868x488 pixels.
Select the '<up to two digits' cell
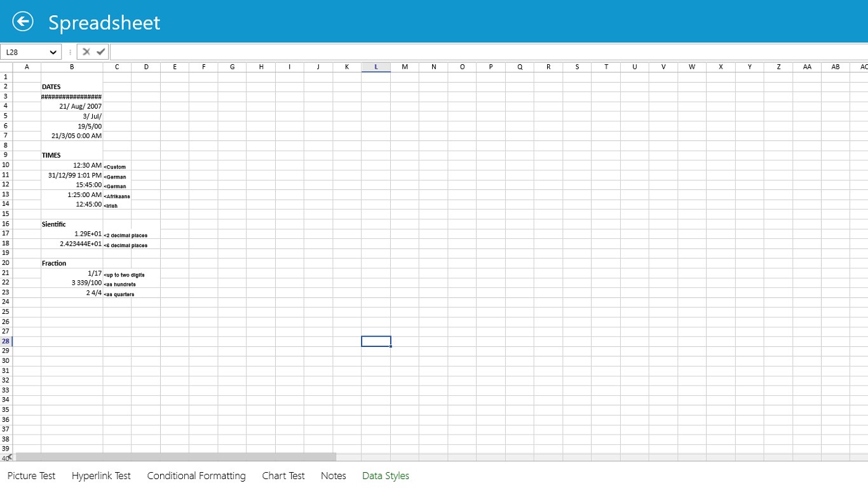[x=117, y=273]
